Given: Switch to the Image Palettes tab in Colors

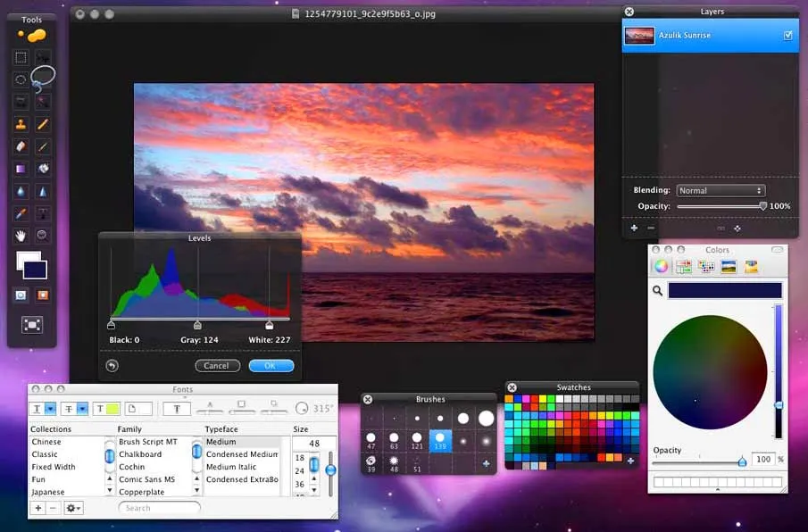Looking at the screenshot, I should pos(729,266).
